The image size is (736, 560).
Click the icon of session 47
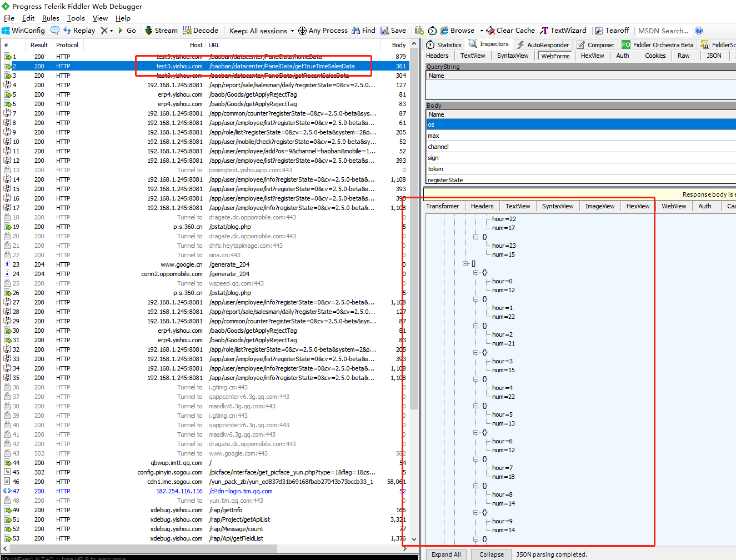pos(7,491)
